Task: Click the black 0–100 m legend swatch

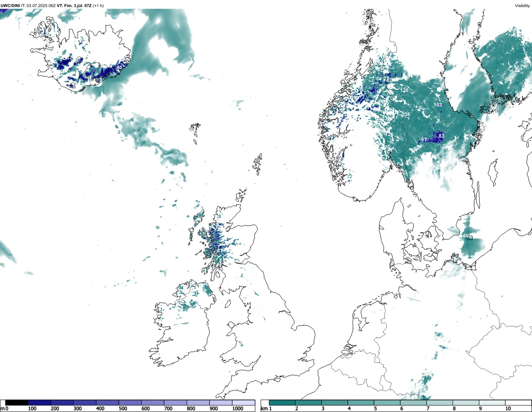Action: pos(17,402)
